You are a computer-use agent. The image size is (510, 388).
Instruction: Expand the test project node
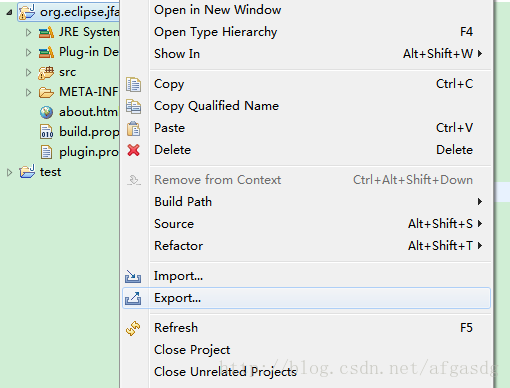[x=9, y=172]
